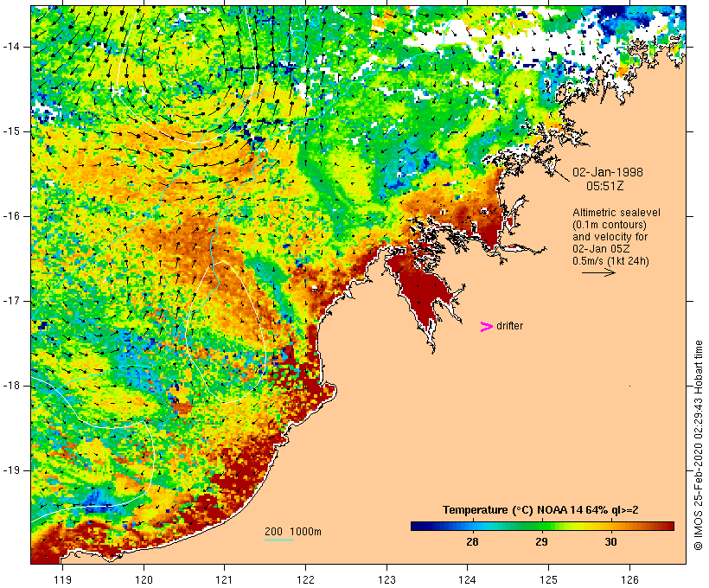Click the date text '02-Jan-1998'
Image resolution: width=709 pixels, height=588 pixels.
coord(608,172)
